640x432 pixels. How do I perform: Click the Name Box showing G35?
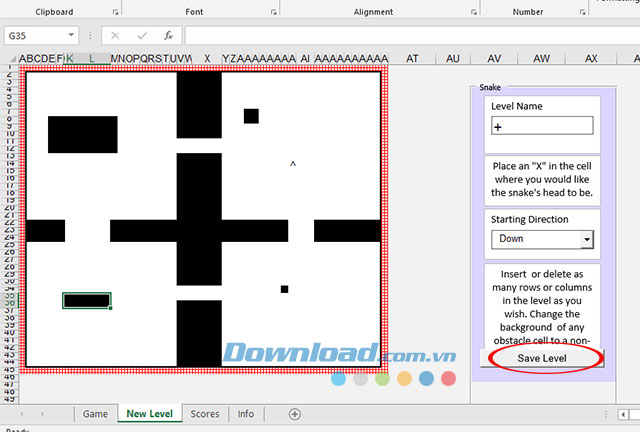click(35, 36)
